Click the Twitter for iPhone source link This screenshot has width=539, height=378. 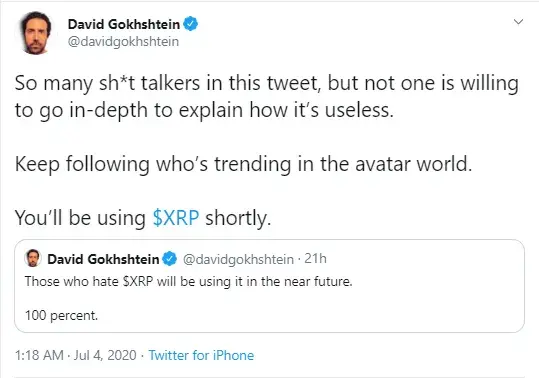(x=201, y=355)
